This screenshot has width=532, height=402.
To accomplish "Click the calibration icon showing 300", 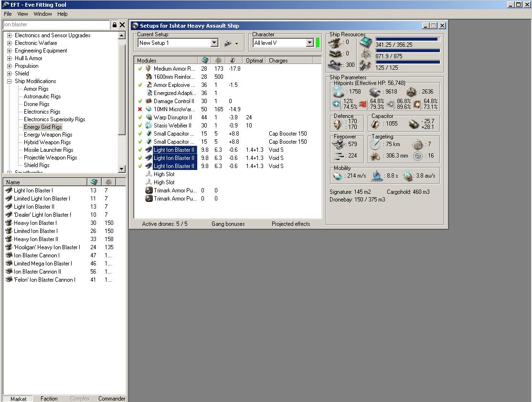I will 335,65.
